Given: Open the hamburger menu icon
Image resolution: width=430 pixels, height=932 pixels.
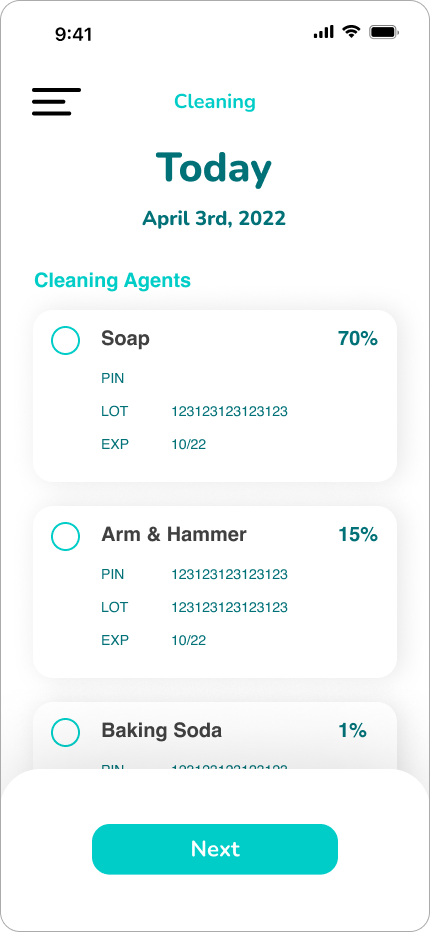Looking at the screenshot, I should point(56,102).
